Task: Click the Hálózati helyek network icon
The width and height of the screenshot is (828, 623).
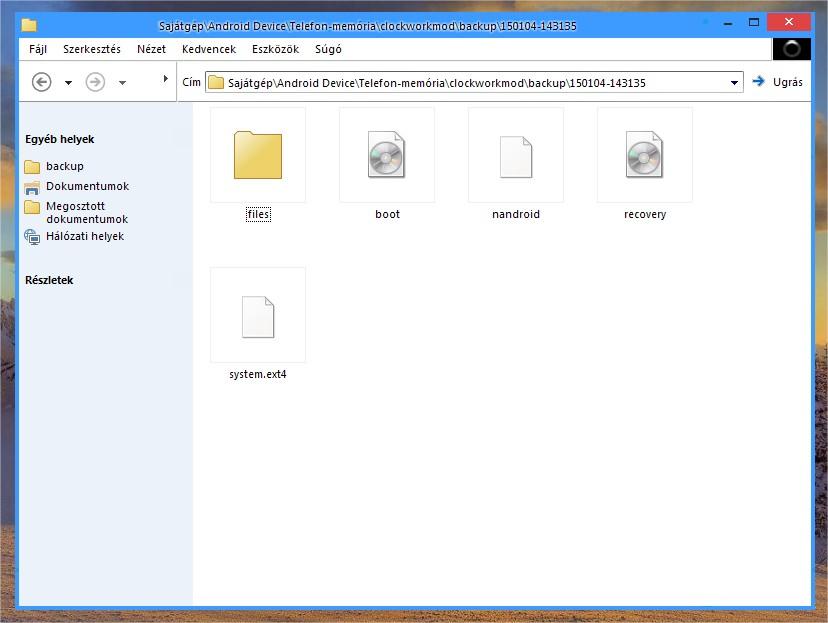Action: point(32,237)
